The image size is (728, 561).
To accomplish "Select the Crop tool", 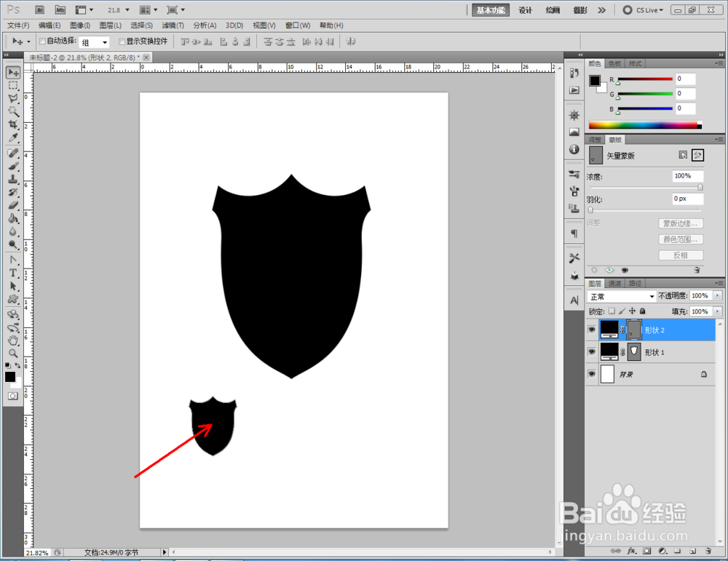I will [x=13, y=124].
